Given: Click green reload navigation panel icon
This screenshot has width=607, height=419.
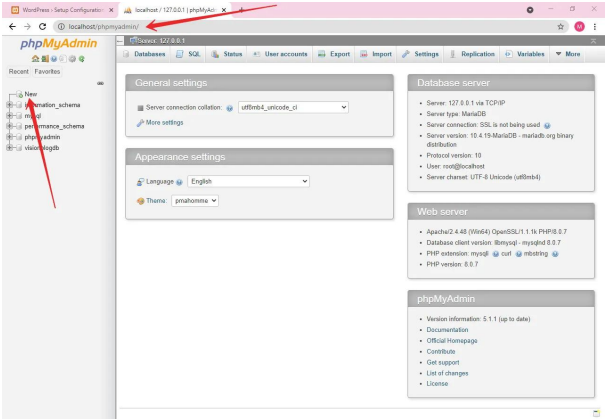Looking at the screenshot, I should [x=81, y=59].
